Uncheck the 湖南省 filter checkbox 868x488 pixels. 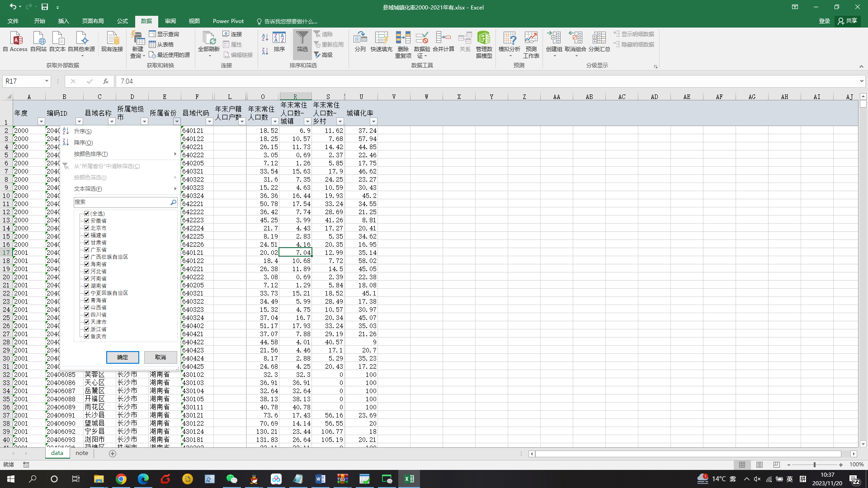[87, 286]
